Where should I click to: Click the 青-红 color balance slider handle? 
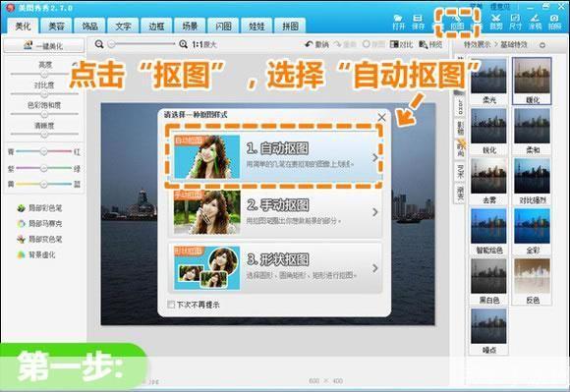[x=44, y=151]
